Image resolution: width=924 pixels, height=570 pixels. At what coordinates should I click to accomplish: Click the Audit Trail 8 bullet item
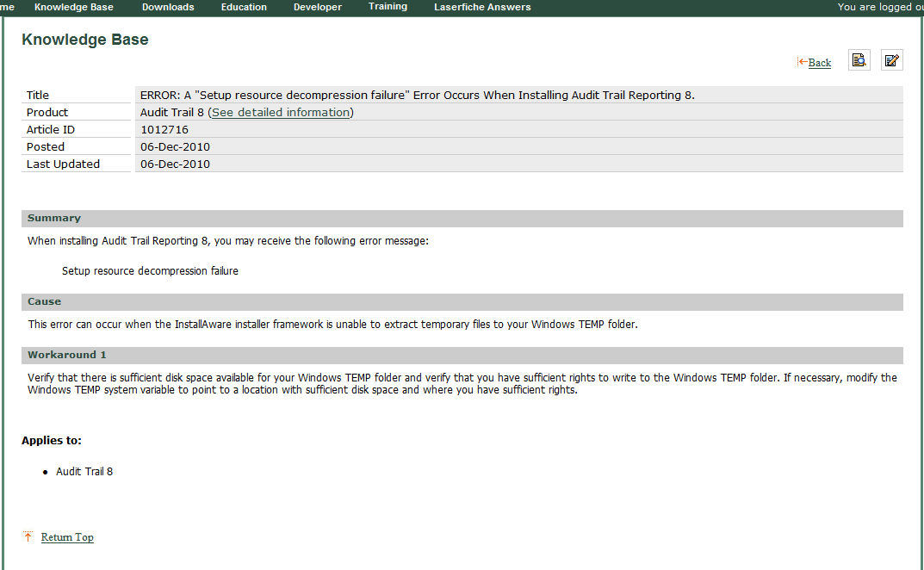(x=84, y=472)
